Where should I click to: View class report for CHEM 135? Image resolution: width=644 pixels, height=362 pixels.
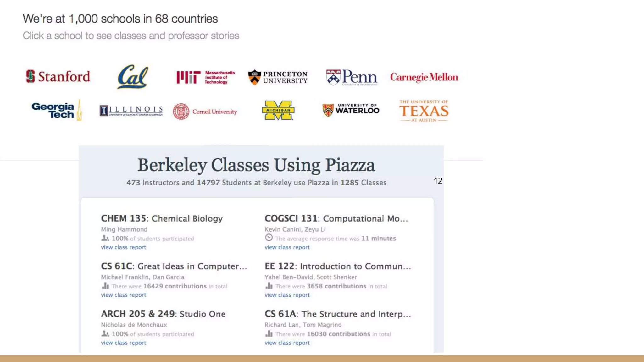pyautogui.click(x=123, y=247)
